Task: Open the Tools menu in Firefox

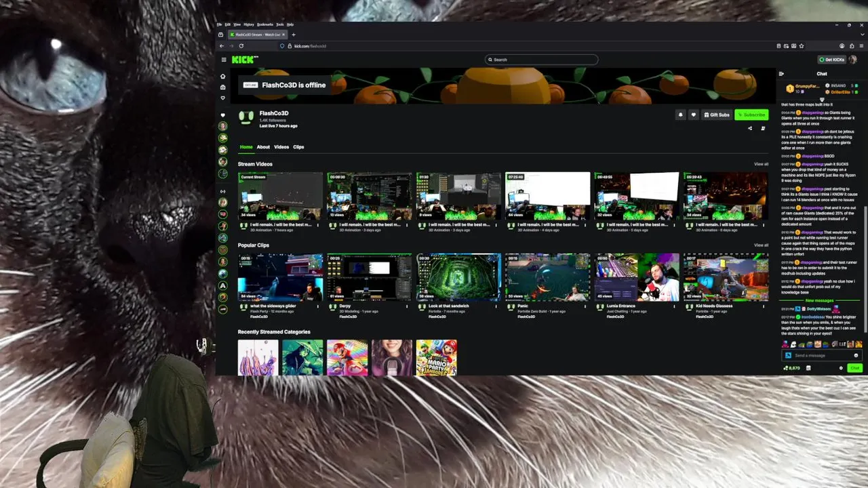Action: point(279,24)
